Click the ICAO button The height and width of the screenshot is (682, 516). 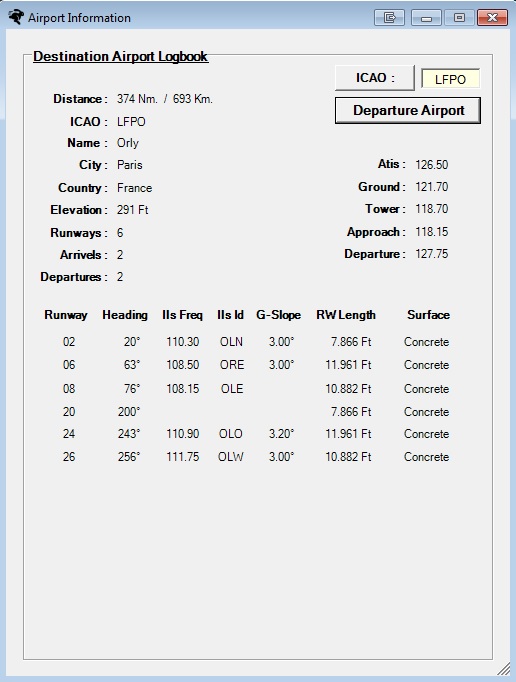point(375,78)
